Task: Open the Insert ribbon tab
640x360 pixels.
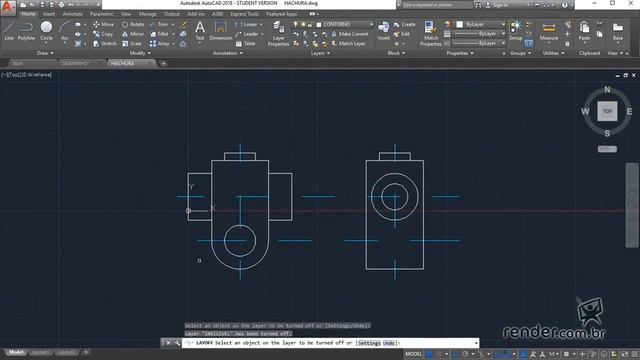Action: (49, 14)
